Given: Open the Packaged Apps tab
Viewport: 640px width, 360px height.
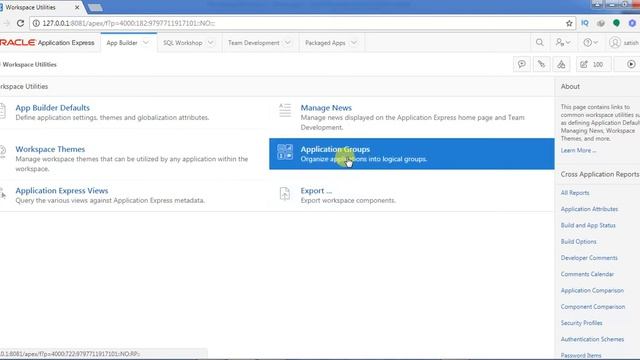Looking at the screenshot, I should (325, 42).
